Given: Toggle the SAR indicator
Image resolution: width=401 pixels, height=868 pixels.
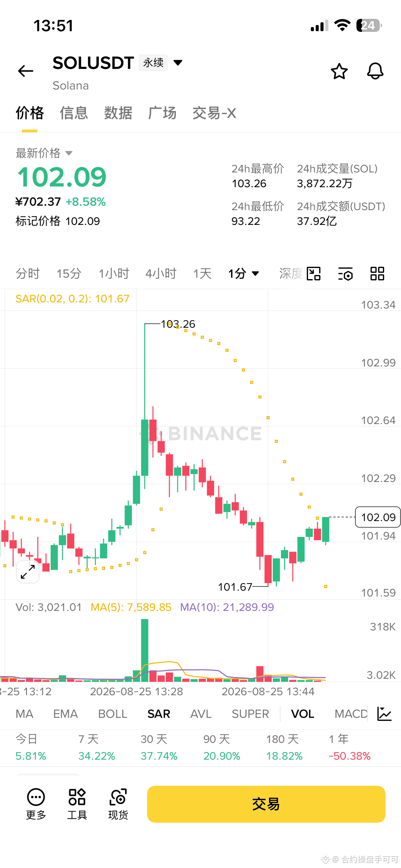Looking at the screenshot, I should pyautogui.click(x=159, y=714).
